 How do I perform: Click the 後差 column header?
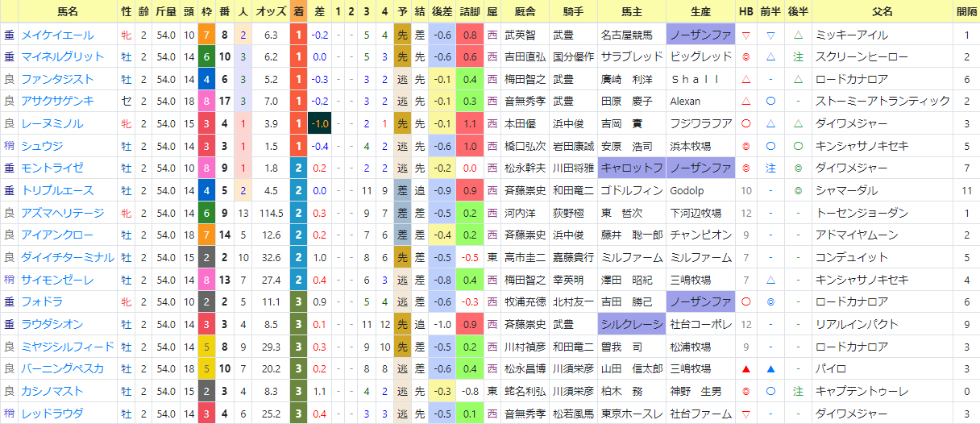coord(442,12)
